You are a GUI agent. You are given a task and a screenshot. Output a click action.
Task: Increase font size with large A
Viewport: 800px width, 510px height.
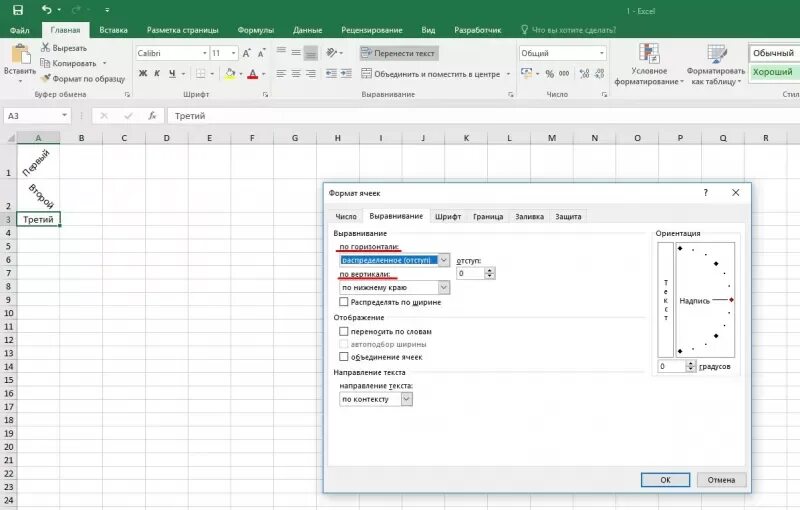pos(246,53)
